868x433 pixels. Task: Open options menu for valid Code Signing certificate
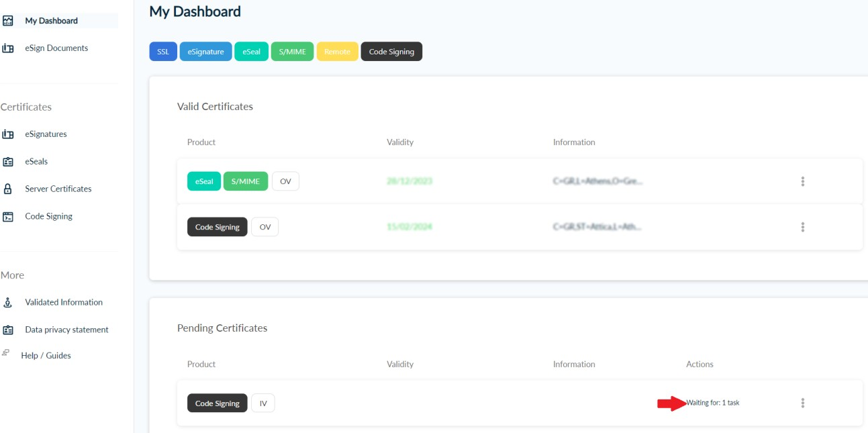(802, 227)
